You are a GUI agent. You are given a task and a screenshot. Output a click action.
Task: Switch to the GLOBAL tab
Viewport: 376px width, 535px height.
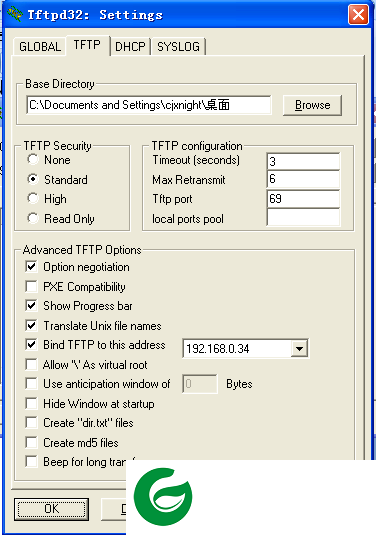40,46
